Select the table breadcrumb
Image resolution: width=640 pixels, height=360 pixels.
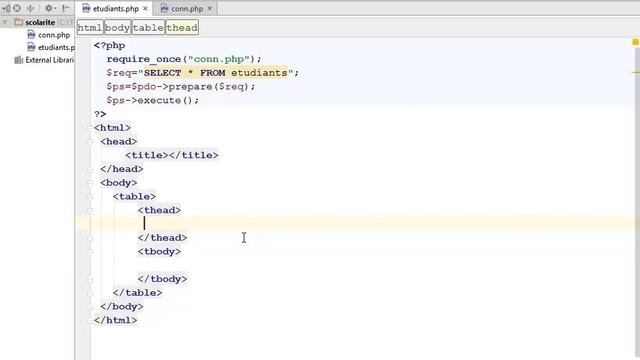(148, 27)
